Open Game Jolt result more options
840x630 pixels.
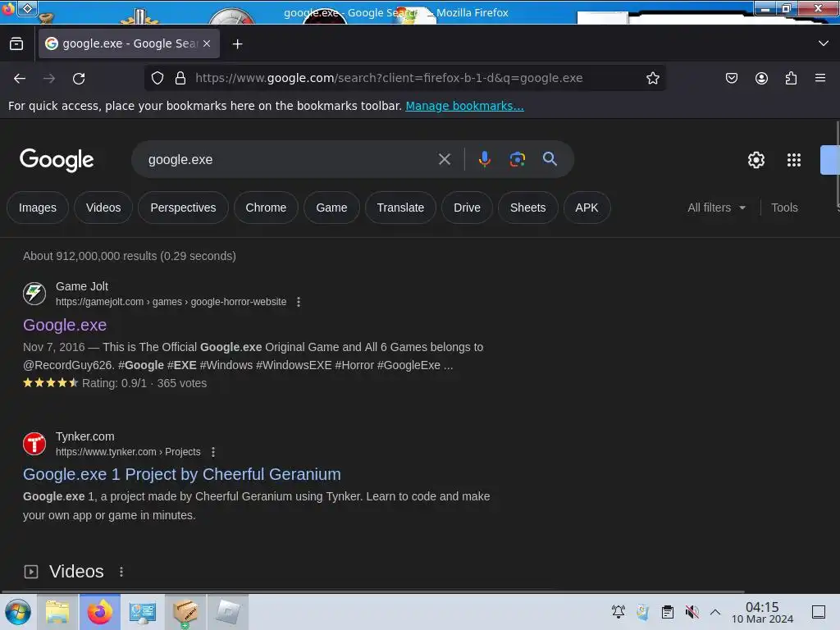(x=299, y=302)
